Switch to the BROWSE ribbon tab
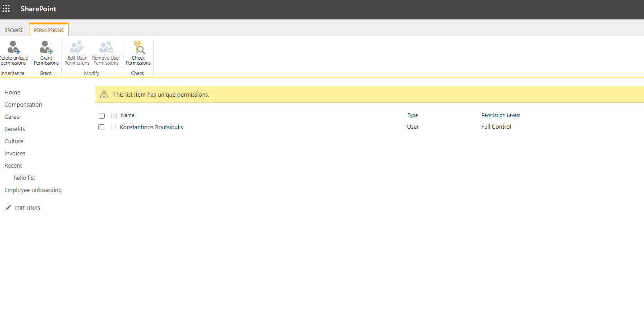This screenshot has width=644, height=314. pos(14,30)
